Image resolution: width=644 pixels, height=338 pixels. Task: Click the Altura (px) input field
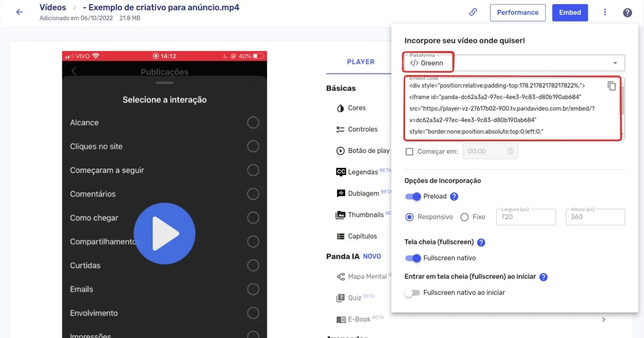tap(595, 217)
